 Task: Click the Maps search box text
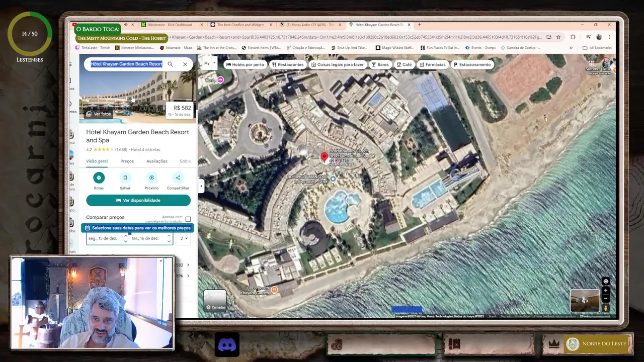click(x=126, y=64)
